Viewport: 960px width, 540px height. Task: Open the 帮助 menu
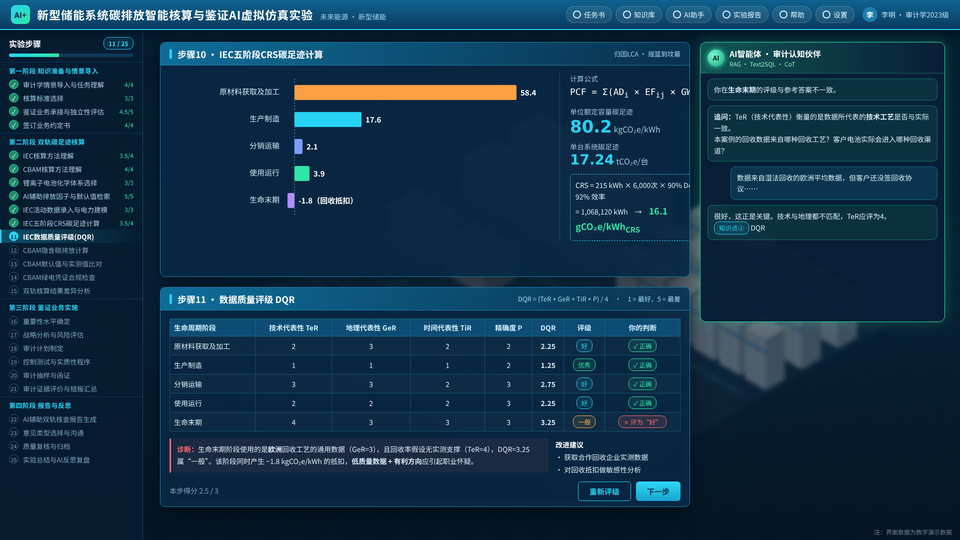(x=792, y=15)
